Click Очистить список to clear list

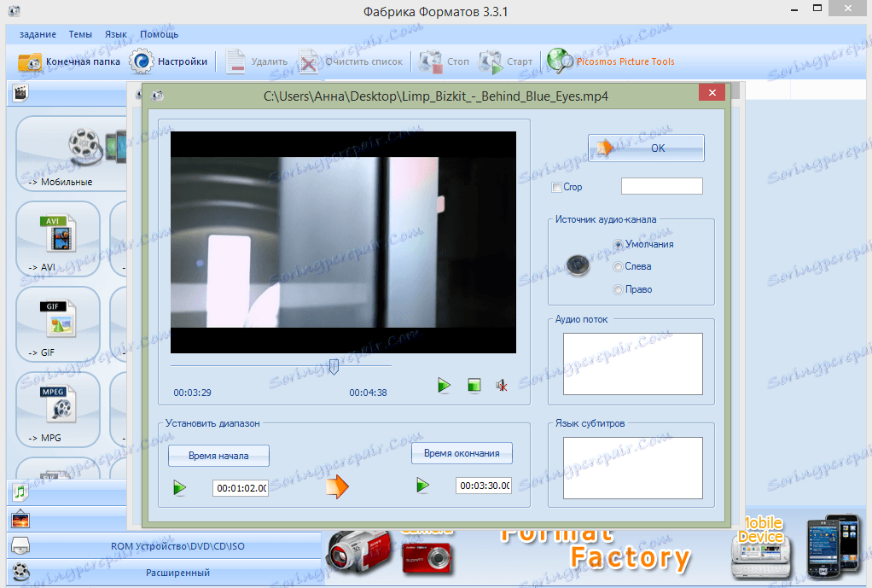(351, 61)
